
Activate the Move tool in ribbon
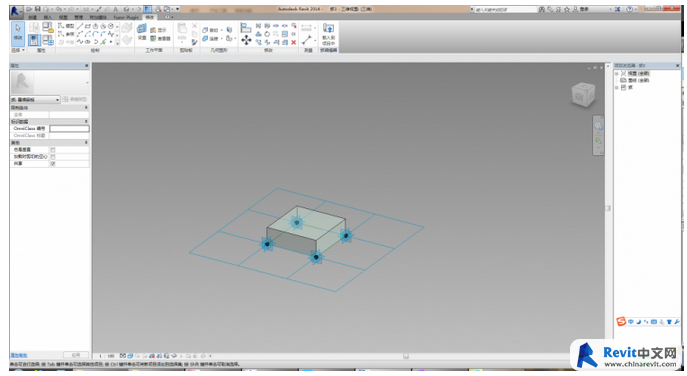246,40
